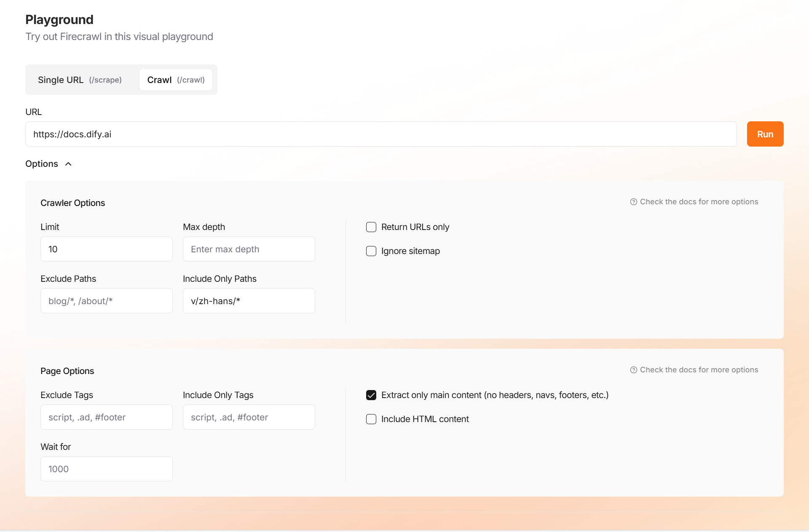This screenshot has width=809, height=532.
Task: Open Page Options docs link
Action: [699, 370]
